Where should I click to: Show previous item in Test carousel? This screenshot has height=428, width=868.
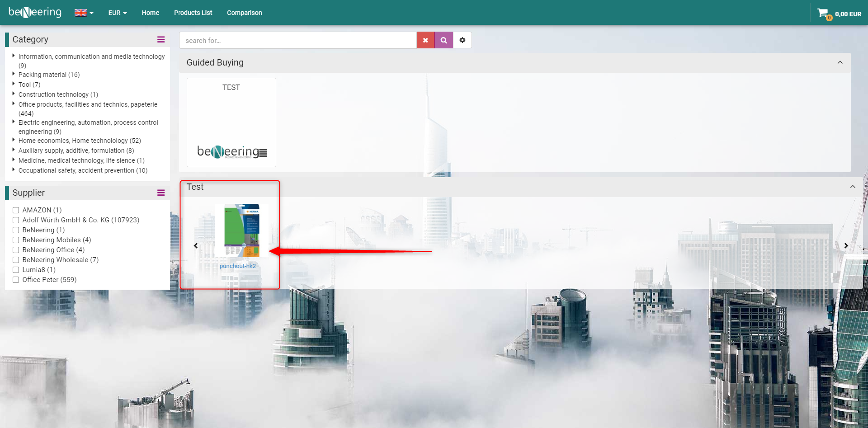click(x=196, y=246)
